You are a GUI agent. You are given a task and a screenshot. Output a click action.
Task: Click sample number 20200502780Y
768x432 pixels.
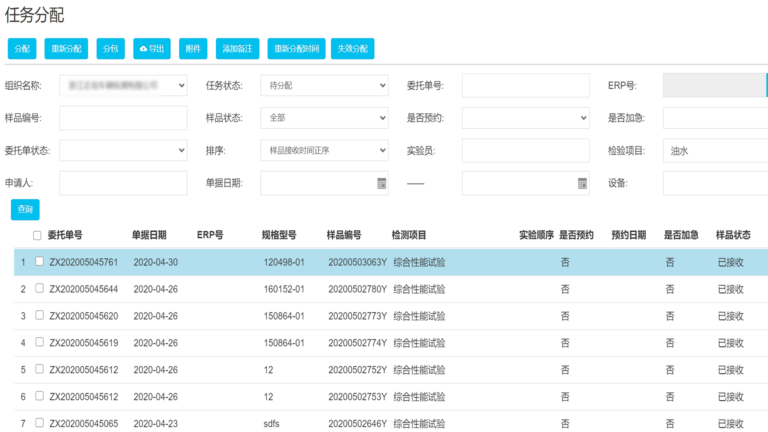pos(358,289)
